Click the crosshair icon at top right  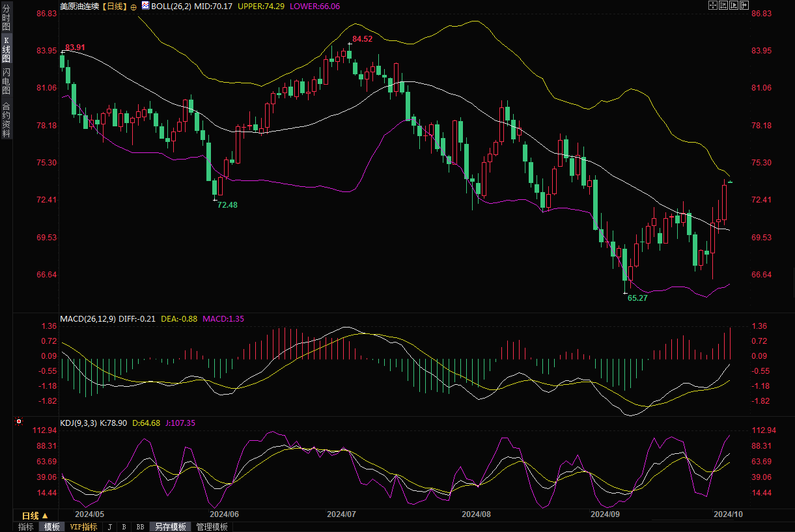point(712,6)
